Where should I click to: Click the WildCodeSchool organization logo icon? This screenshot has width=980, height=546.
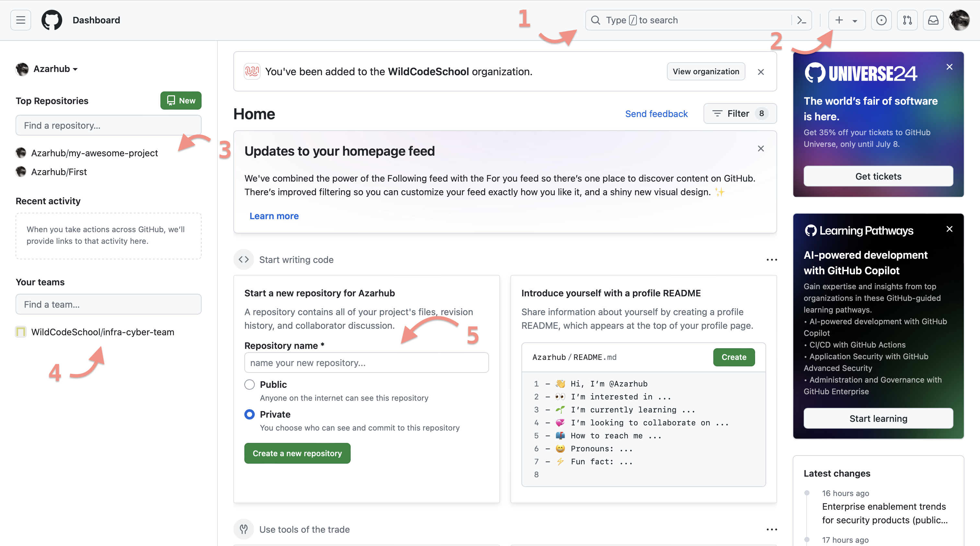[252, 72]
